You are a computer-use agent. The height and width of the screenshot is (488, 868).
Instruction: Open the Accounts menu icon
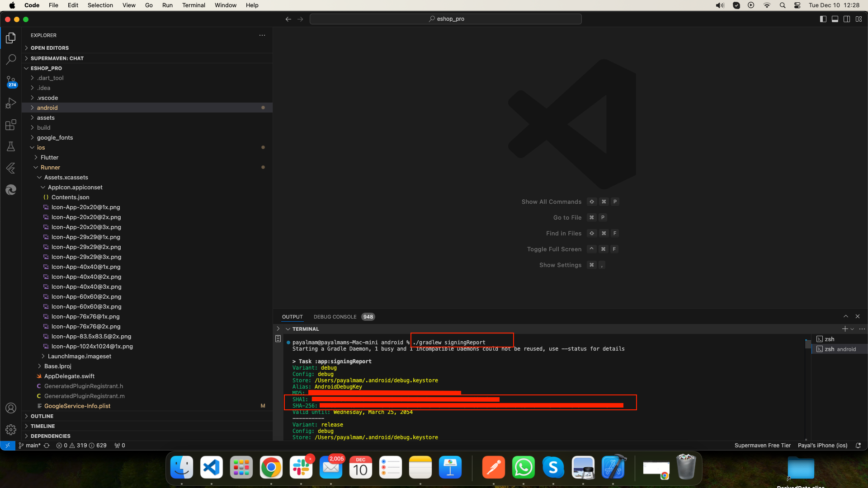11,408
